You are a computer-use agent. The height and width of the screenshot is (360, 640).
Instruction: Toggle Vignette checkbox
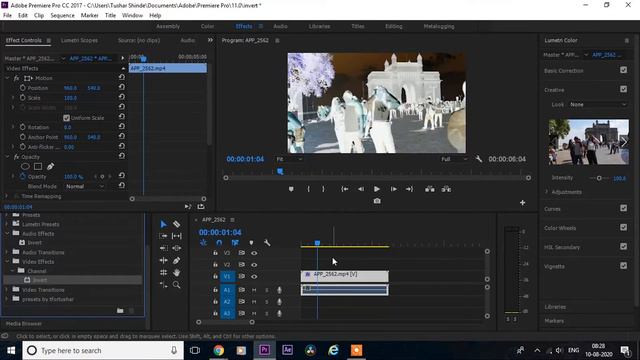click(623, 266)
